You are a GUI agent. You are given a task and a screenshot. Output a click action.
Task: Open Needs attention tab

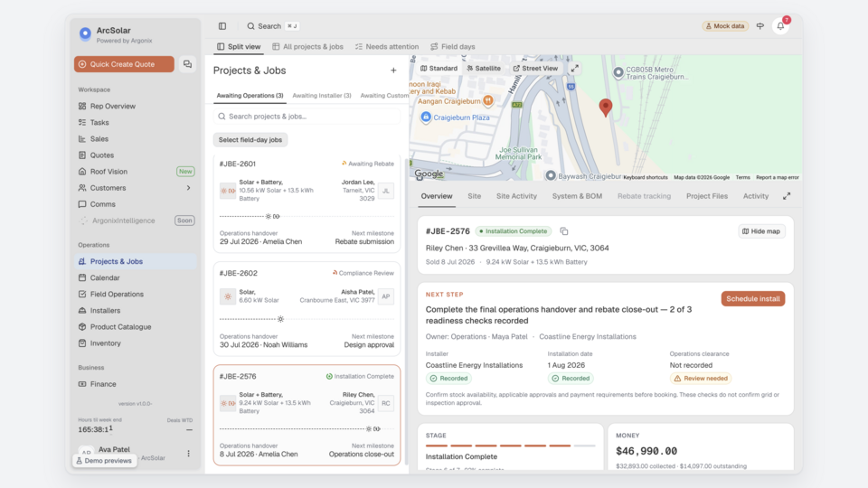click(387, 46)
